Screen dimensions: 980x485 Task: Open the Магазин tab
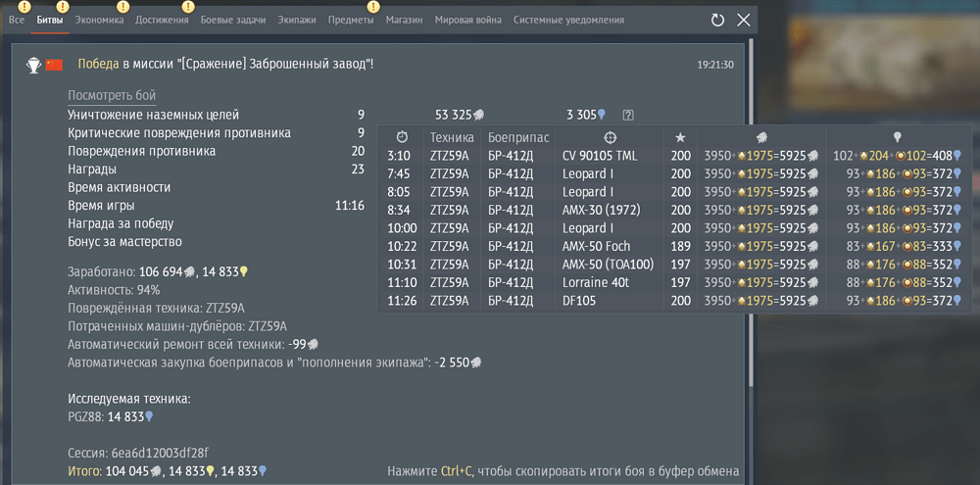(x=405, y=20)
